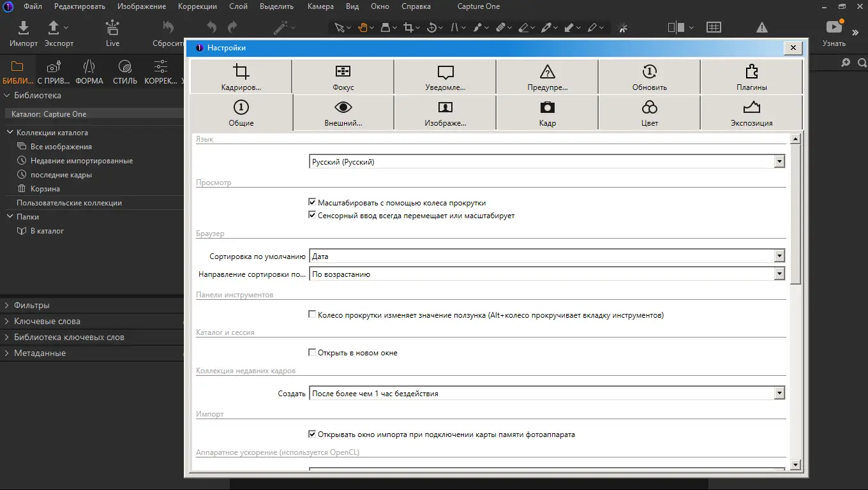This screenshot has width=868, height=490.
Task: Open the Слой menu in menu bar
Action: [239, 6]
